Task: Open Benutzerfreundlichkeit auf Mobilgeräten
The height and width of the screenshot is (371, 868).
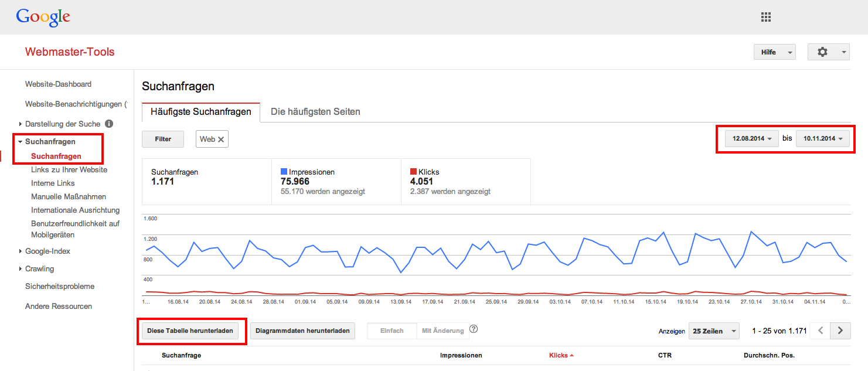Action: pyautogui.click(x=75, y=229)
